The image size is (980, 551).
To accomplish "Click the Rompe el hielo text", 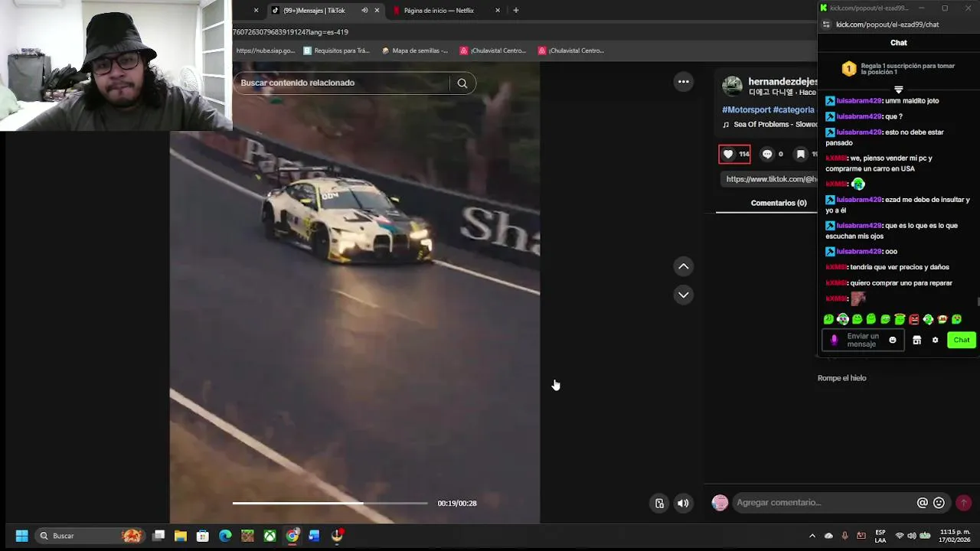I will (x=841, y=378).
